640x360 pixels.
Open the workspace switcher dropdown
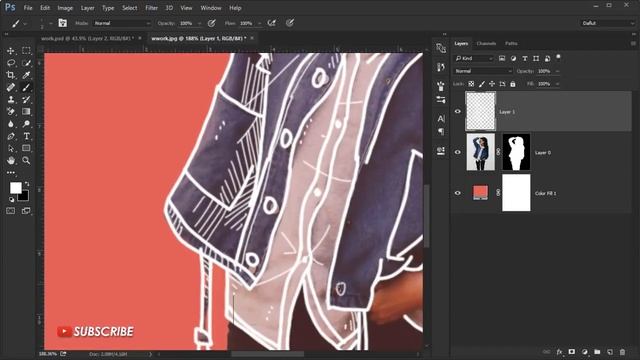(x=607, y=23)
